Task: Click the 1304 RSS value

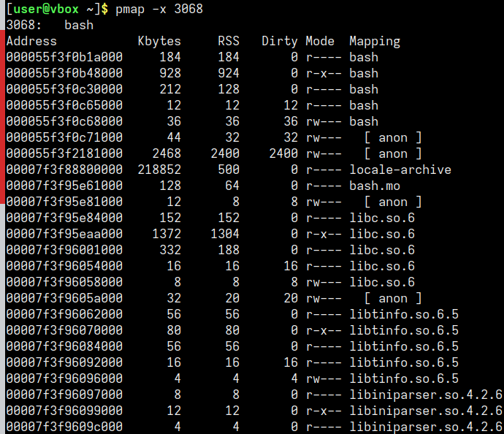Action: pyautogui.click(x=225, y=234)
